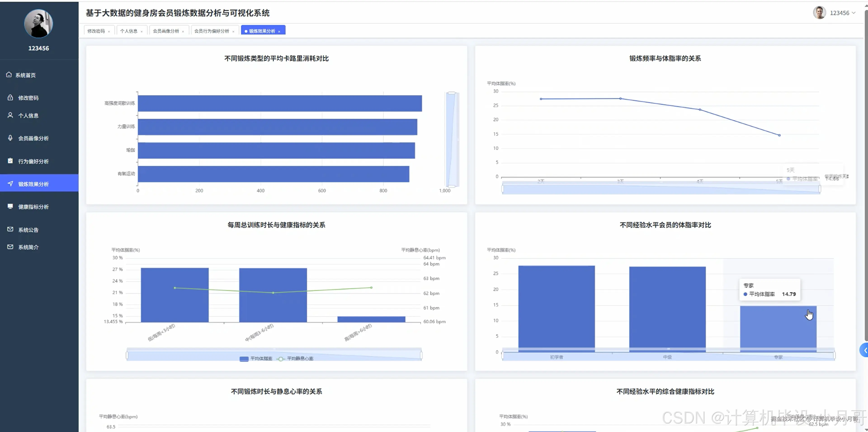Click the chart title 不同锻炼时长与静息心率的关系
Screen dimensions: 868x432
click(x=276, y=392)
